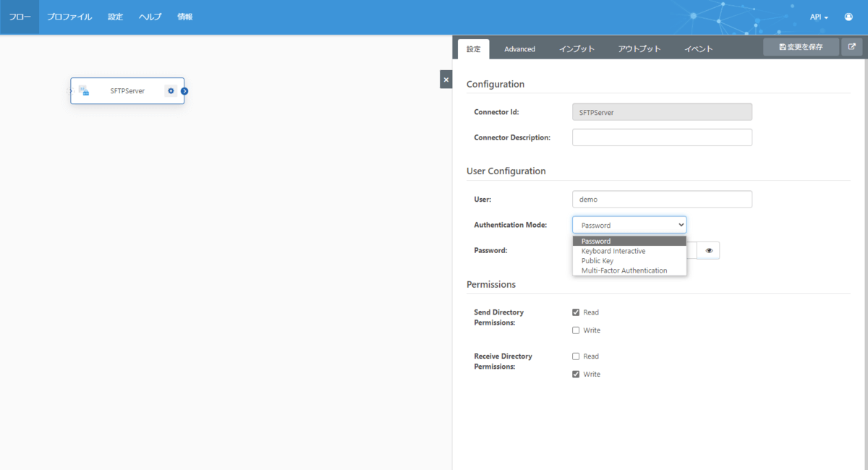Enable Send Directory Write permission
The width and height of the screenshot is (868, 470).
576,330
